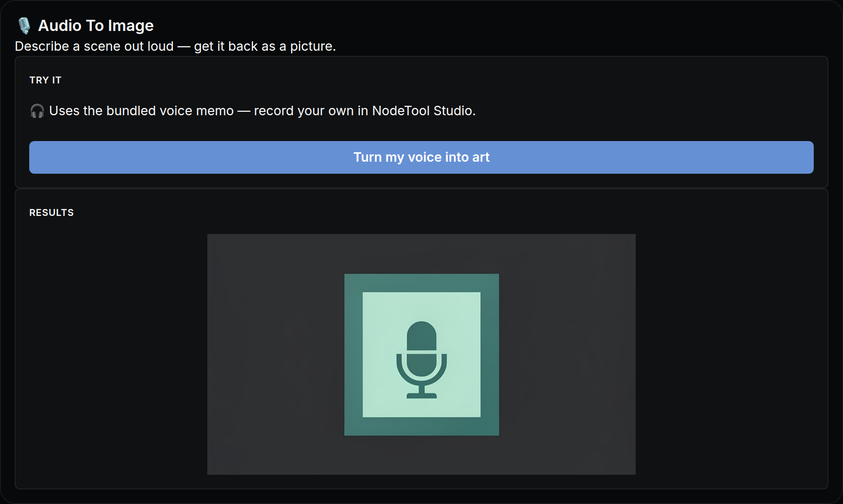Click the headphones icon beside the voice memo note
The width and height of the screenshot is (843, 504).
pyautogui.click(x=37, y=111)
